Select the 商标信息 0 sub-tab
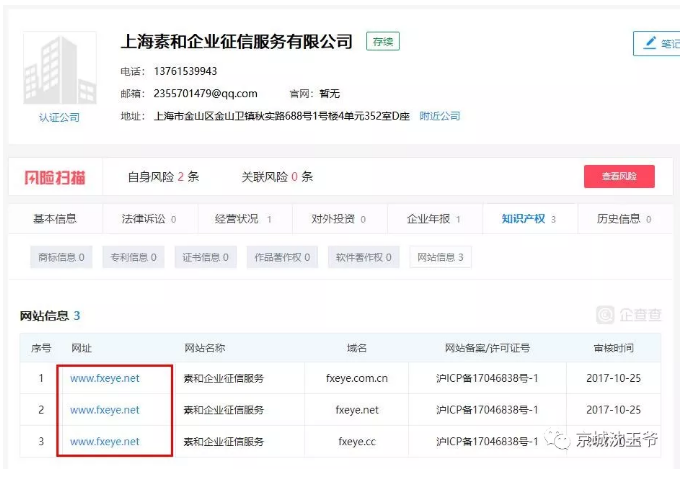Image resolution: width=686 pixels, height=480 pixels. point(61,257)
